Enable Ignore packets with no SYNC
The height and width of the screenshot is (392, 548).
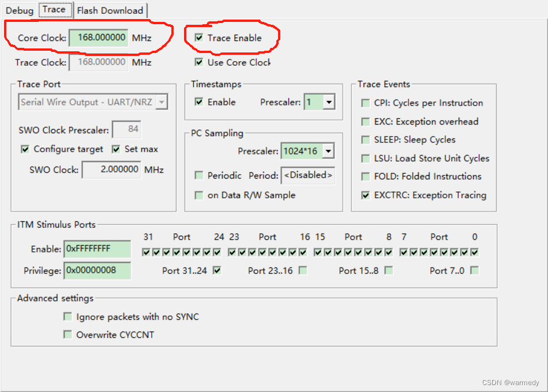click(x=67, y=316)
